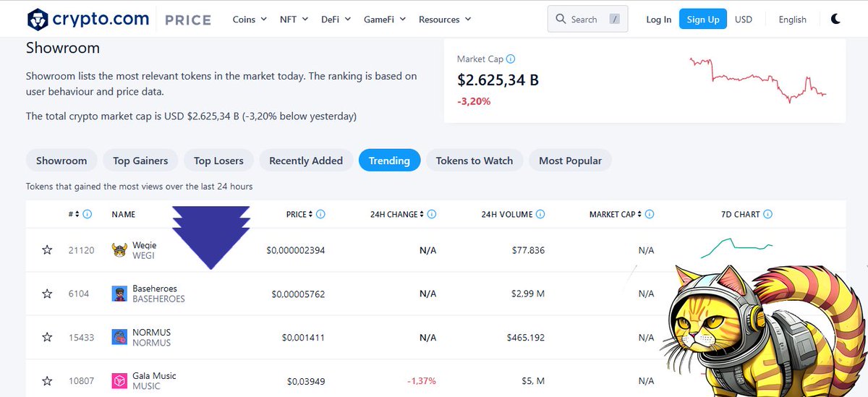Image resolution: width=868 pixels, height=397 pixels.
Task: Click the Log In link
Action: click(x=658, y=20)
